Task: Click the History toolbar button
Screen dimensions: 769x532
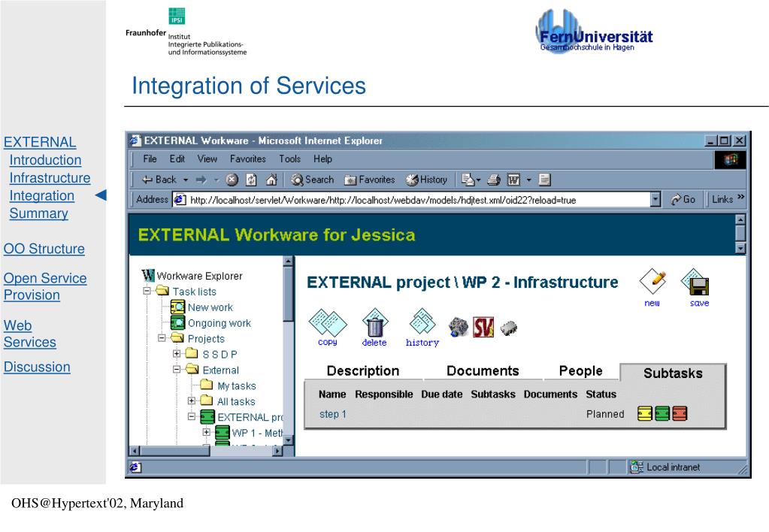Action: [x=426, y=180]
